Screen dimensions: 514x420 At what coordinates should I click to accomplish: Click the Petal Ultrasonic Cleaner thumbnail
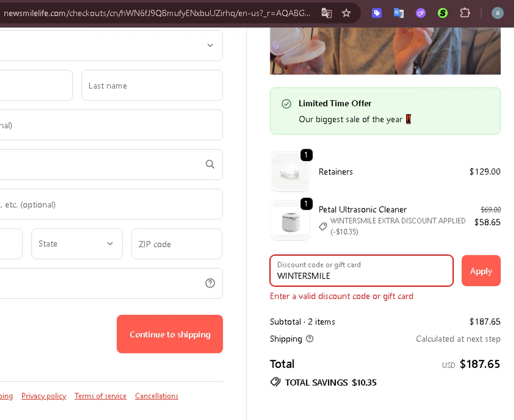point(290,220)
